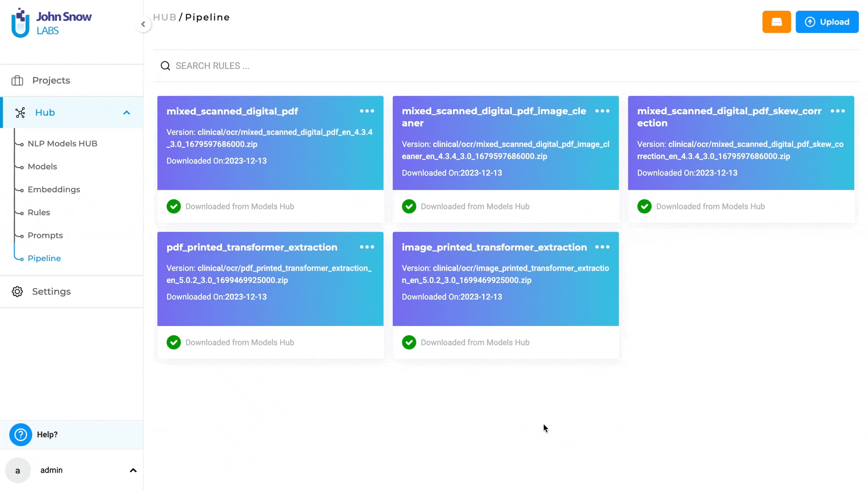Image resolution: width=868 pixels, height=490 pixels.
Task: Navigate to NLP Models HUB section
Action: coord(62,143)
